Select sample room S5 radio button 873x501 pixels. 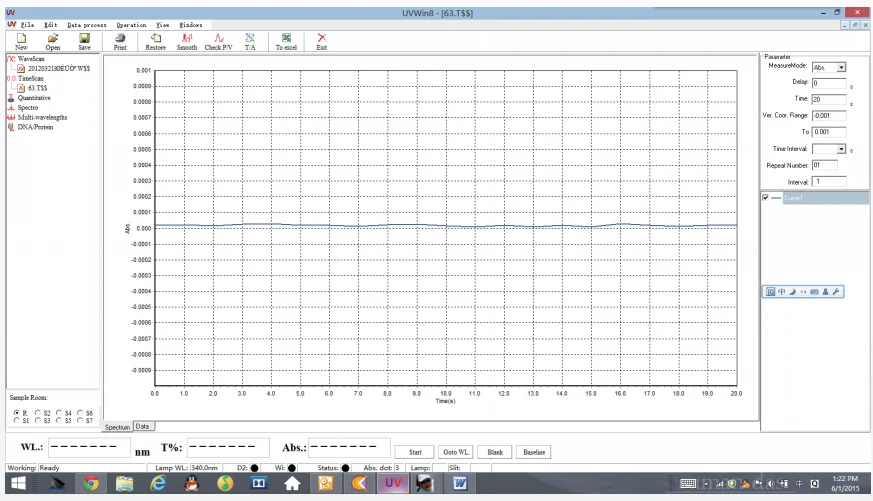coord(59,420)
